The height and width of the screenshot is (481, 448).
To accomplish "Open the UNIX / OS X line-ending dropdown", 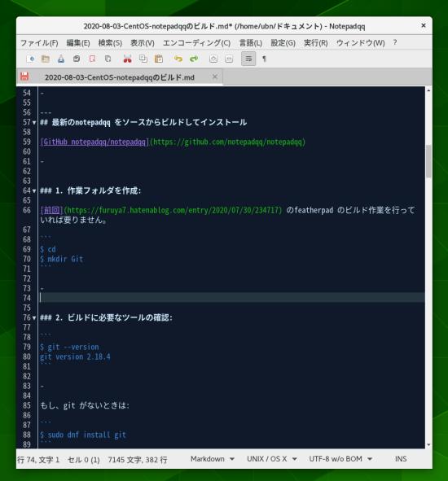I will coord(272,459).
